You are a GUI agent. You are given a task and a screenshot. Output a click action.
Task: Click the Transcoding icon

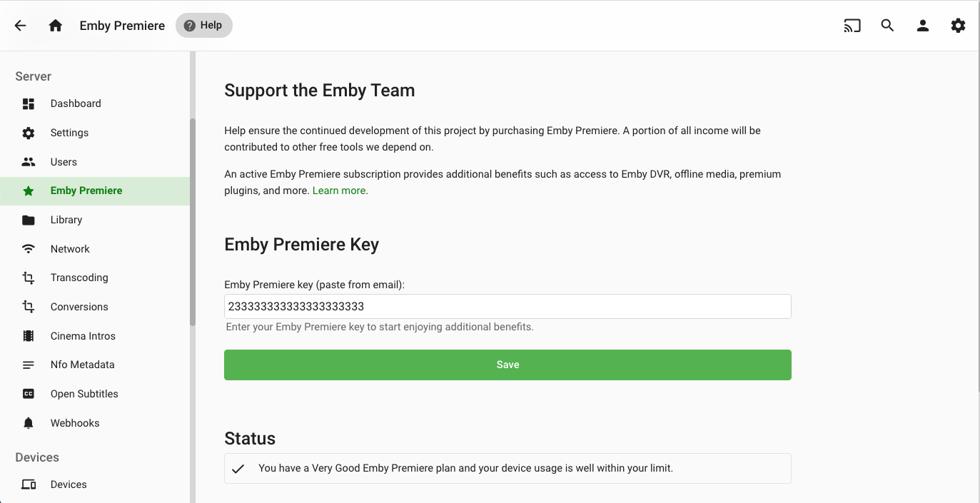click(x=29, y=278)
